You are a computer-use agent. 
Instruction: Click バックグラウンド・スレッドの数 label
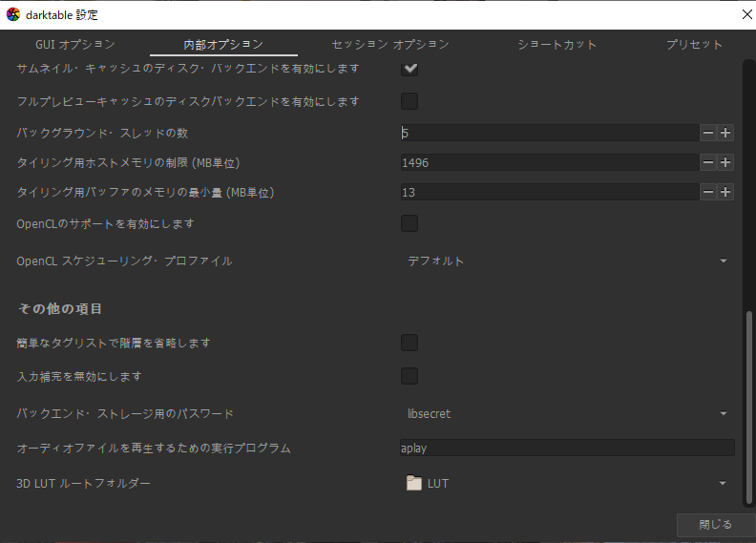tap(102, 133)
